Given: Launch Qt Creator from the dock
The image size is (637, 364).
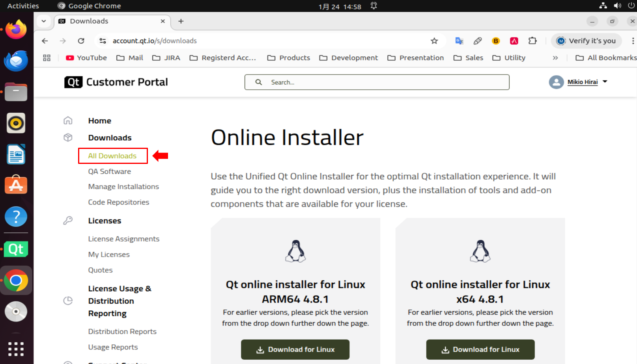Looking at the screenshot, I should 16,249.
